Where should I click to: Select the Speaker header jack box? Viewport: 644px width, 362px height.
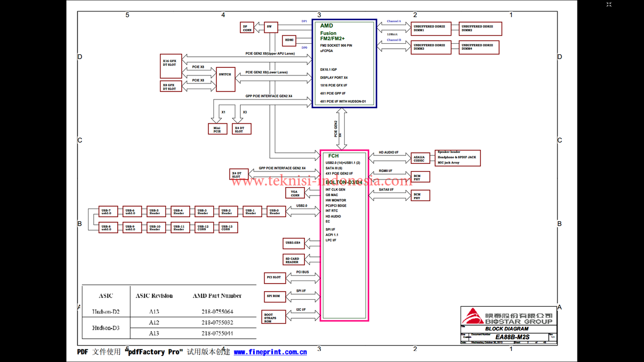click(458, 157)
